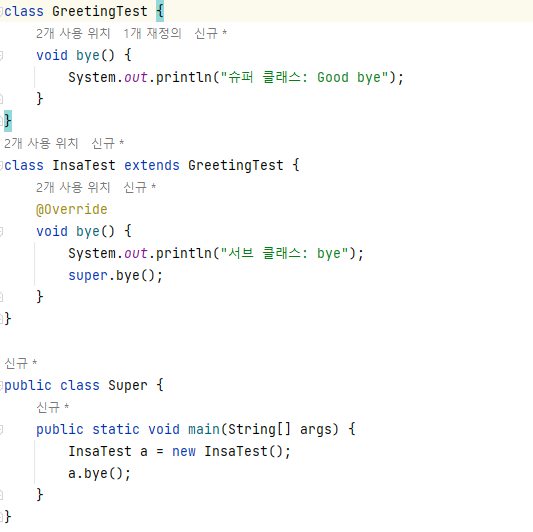Click bye method name below @Override
Image resolution: width=533 pixels, height=532 pixels.
pos(88,231)
